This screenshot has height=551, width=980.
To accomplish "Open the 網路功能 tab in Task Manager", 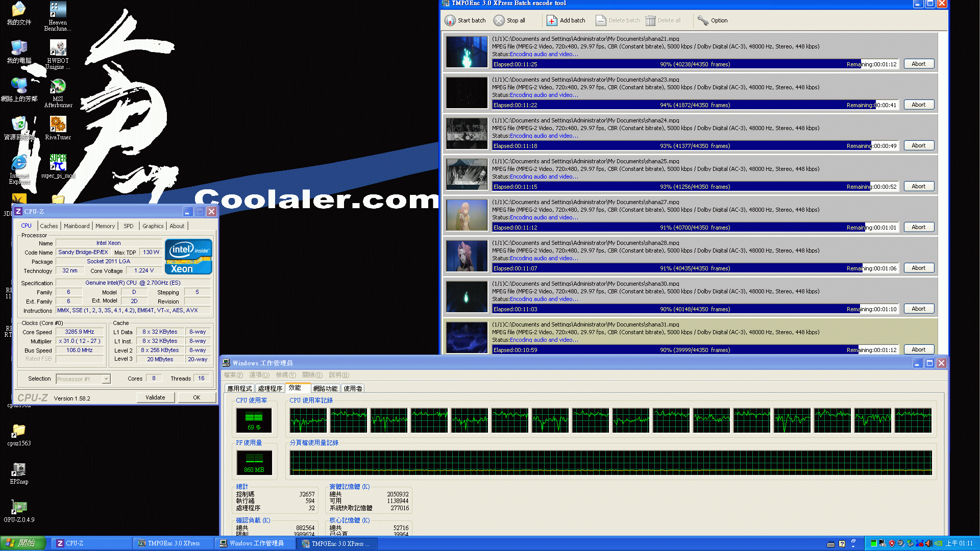I will point(325,388).
